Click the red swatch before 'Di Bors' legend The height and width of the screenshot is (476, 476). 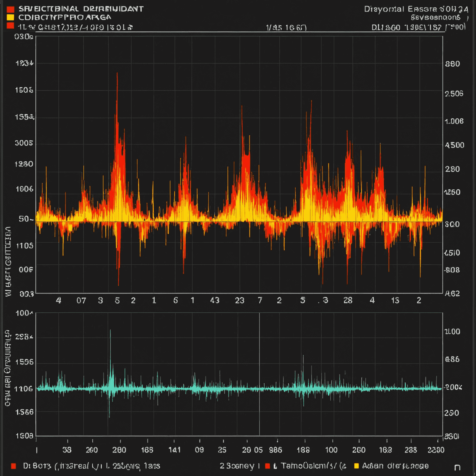click(13, 466)
